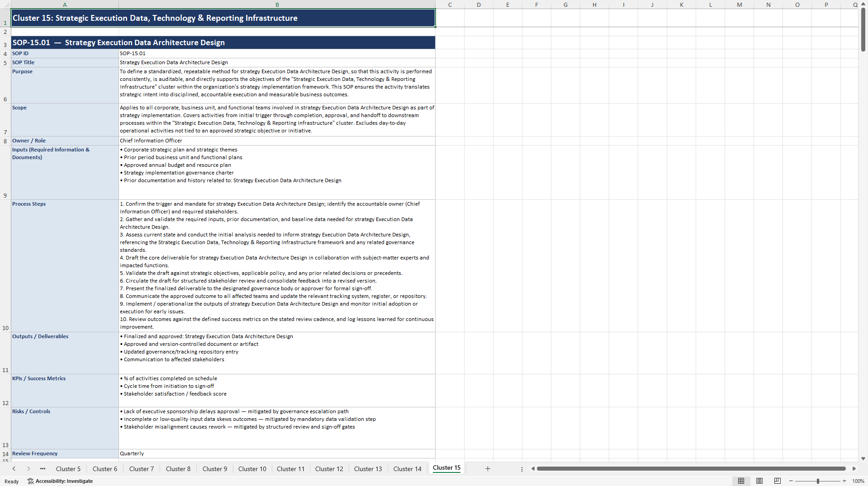Open Cluster 10 sheet tab
The height and width of the screenshot is (486, 868).
click(252, 469)
